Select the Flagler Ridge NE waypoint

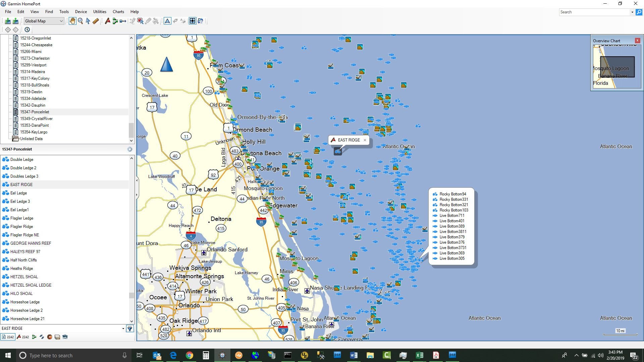pyautogui.click(x=24, y=235)
